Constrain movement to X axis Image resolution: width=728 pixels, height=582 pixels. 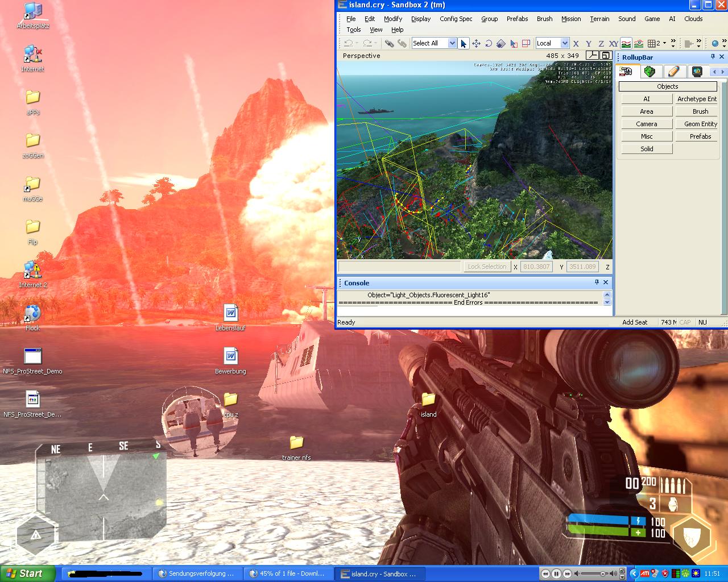click(576, 43)
